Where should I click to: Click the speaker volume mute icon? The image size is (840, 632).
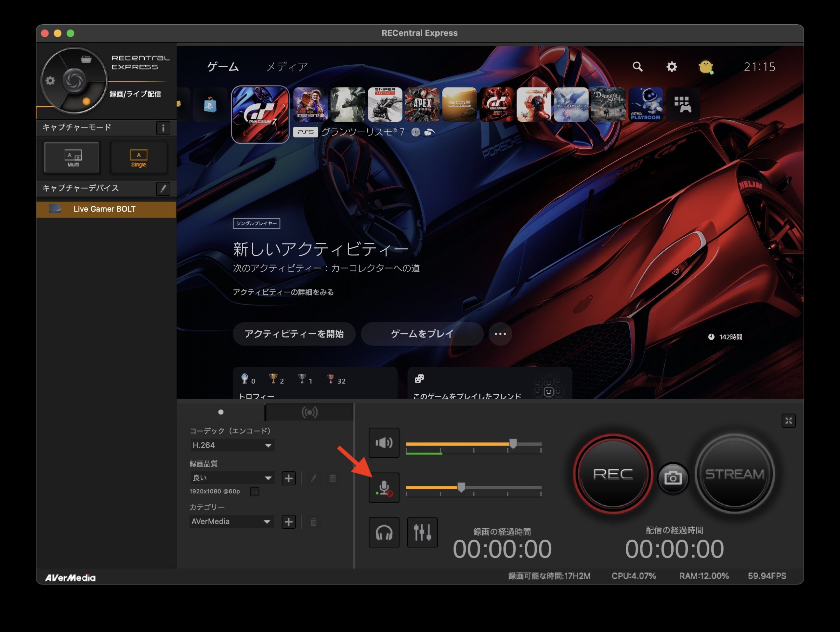384,443
